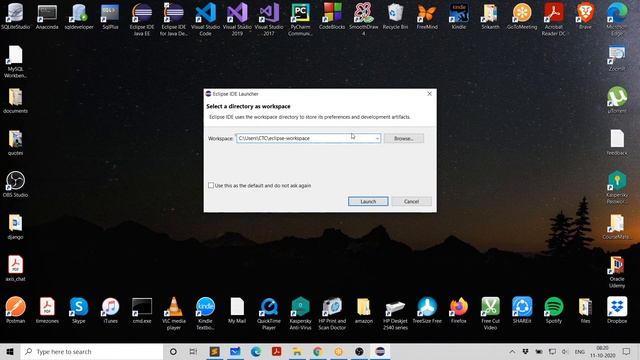Select the GoToMeeting desktop icon
640x360 pixels.
(522, 17)
